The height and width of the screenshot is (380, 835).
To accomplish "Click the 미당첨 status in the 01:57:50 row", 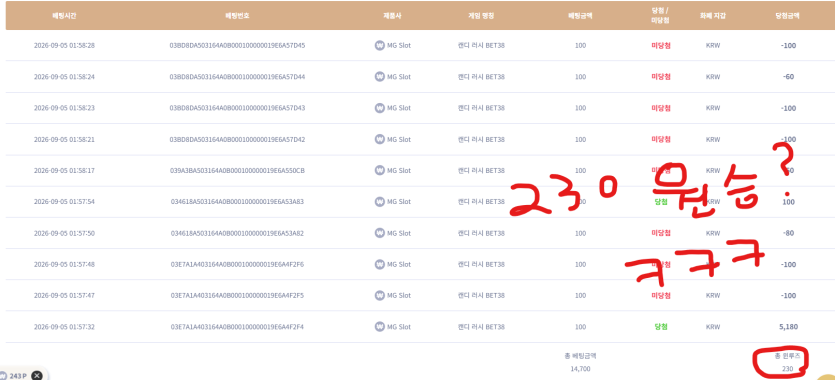I will click(660, 233).
